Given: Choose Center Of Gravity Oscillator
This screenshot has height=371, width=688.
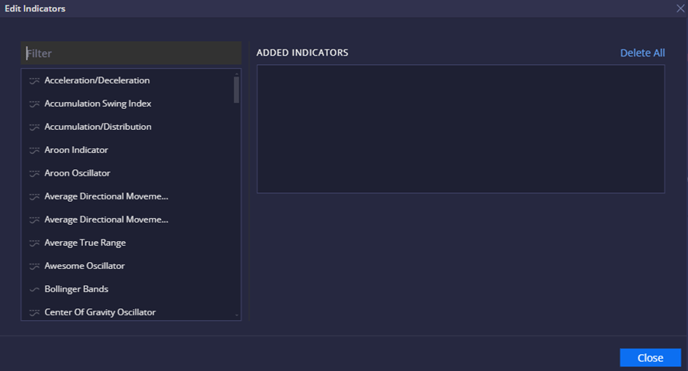Looking at the screenshot, I should 100,312.
